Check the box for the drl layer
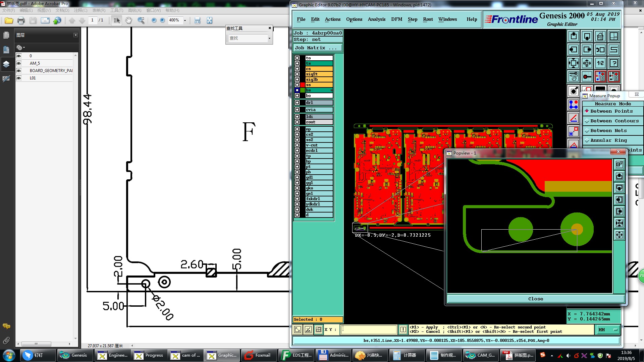 [x=297, y=103]
